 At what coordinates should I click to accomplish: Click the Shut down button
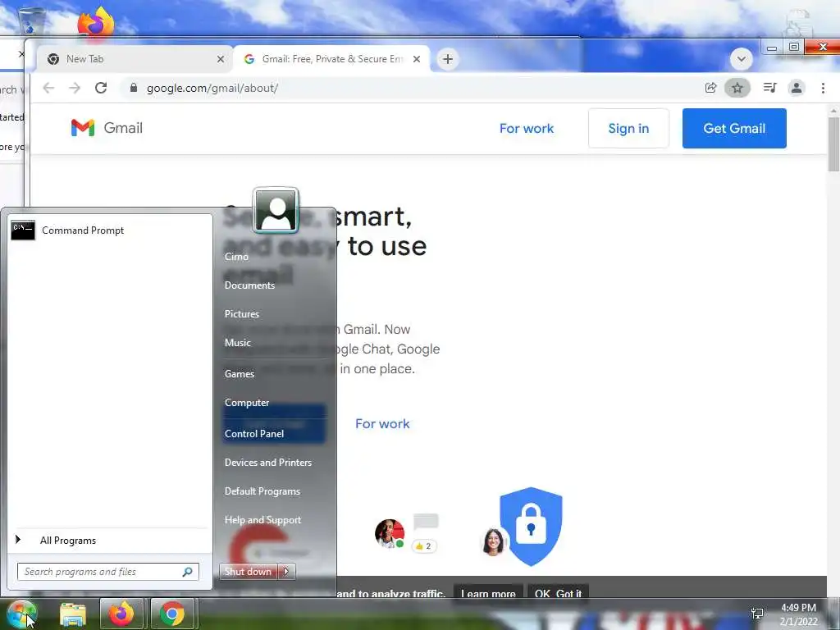[249, 572]
